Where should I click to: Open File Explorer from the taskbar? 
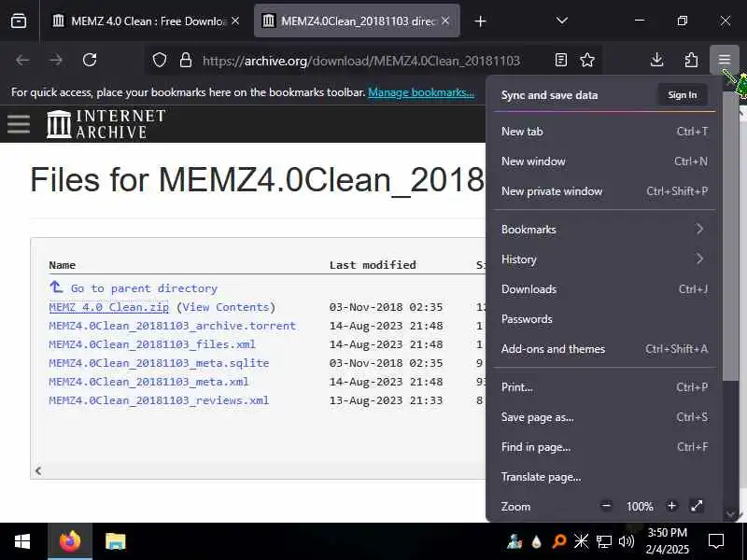point(115,541)
